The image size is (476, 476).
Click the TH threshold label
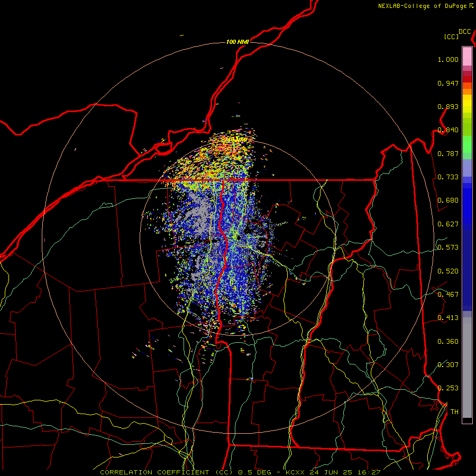click(454, 411)
